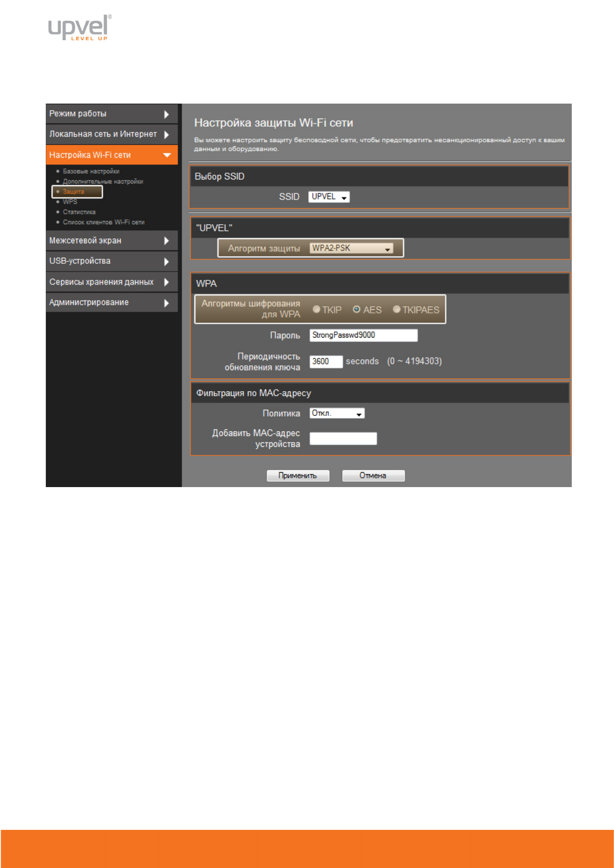Screen dimensions: 614x868
Task: Click the upvel logo
Action: coord(79,27)
